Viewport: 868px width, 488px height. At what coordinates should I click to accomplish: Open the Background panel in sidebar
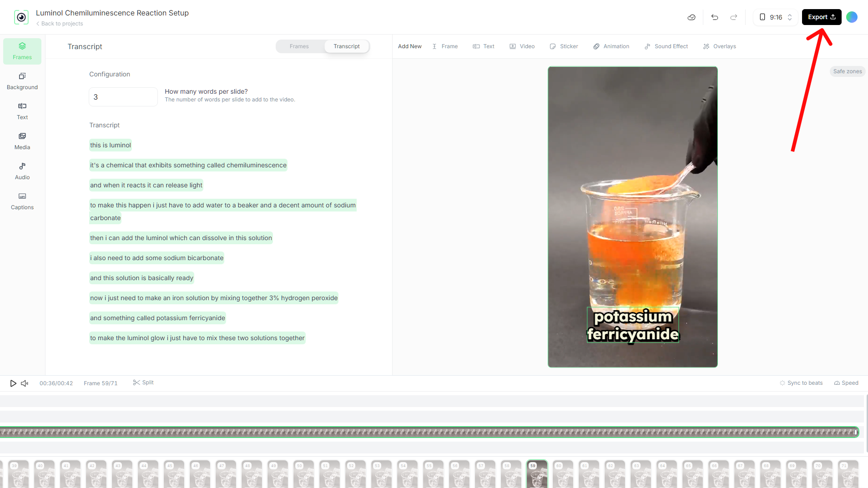tap(22, 81)
